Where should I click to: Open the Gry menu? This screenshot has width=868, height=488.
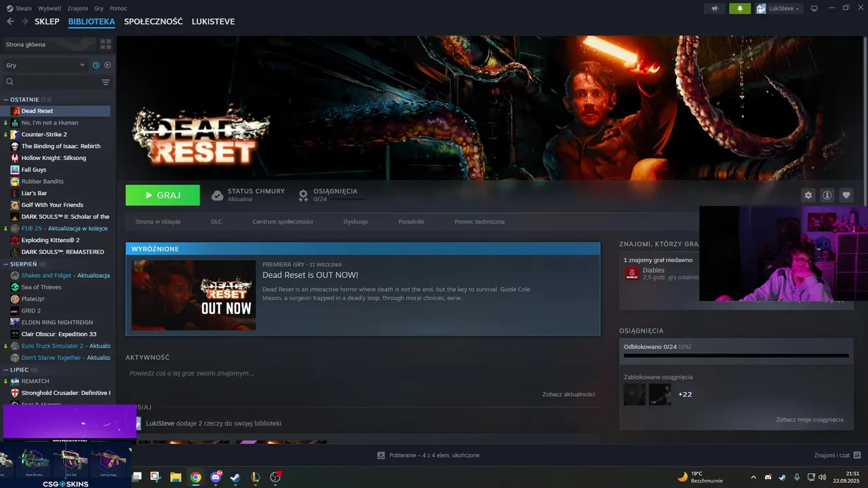coord(99,9)
